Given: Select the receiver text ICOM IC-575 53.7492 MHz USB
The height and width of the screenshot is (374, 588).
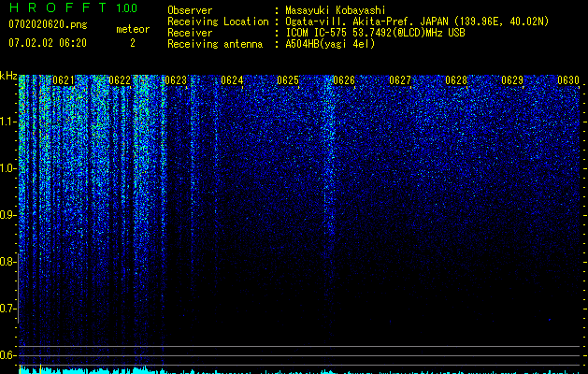Looking at the screenshot, I should coord(375,33).
